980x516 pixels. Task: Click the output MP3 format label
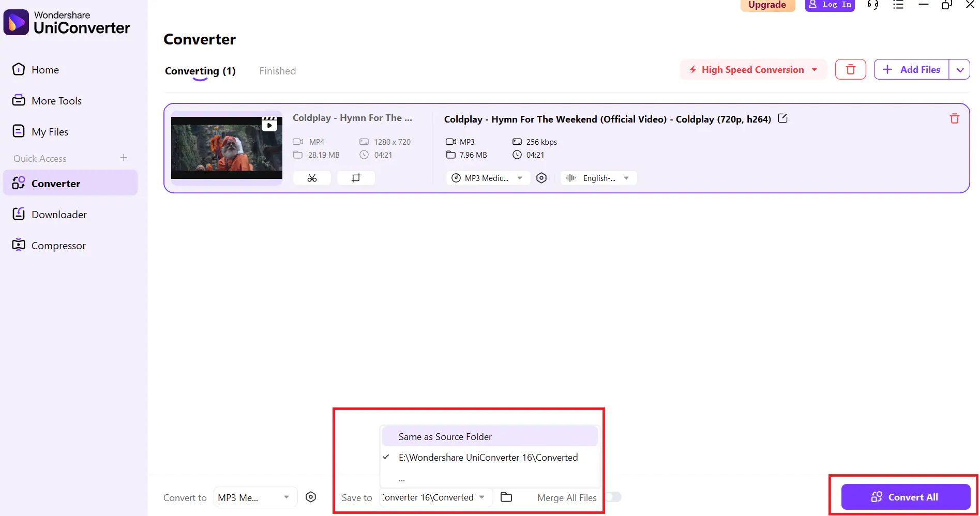(467, 142)
